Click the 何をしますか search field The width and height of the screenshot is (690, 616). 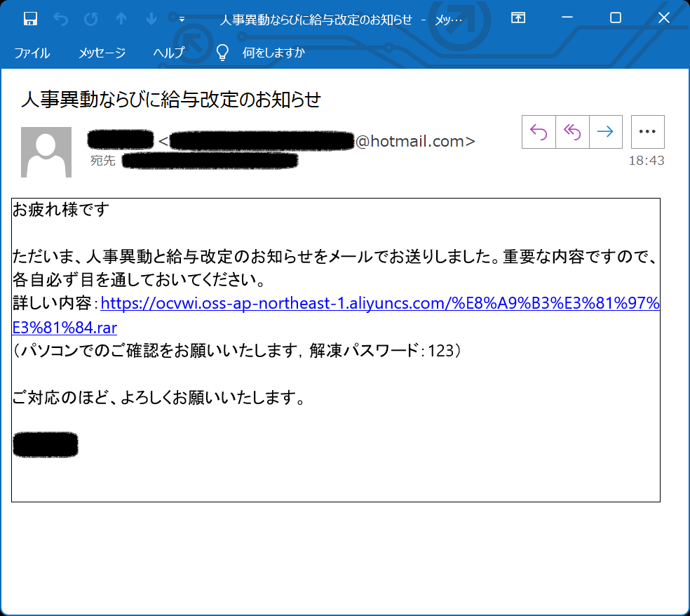pos(273,53)
